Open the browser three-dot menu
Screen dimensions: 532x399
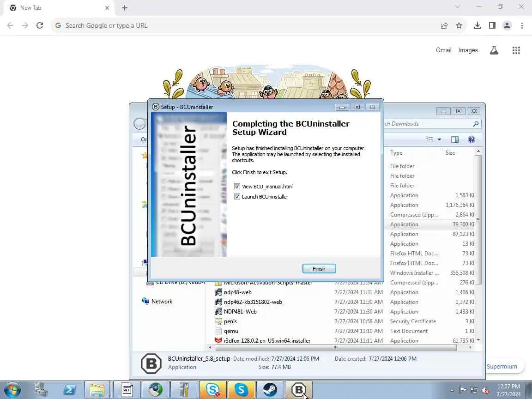pos(522,25)
